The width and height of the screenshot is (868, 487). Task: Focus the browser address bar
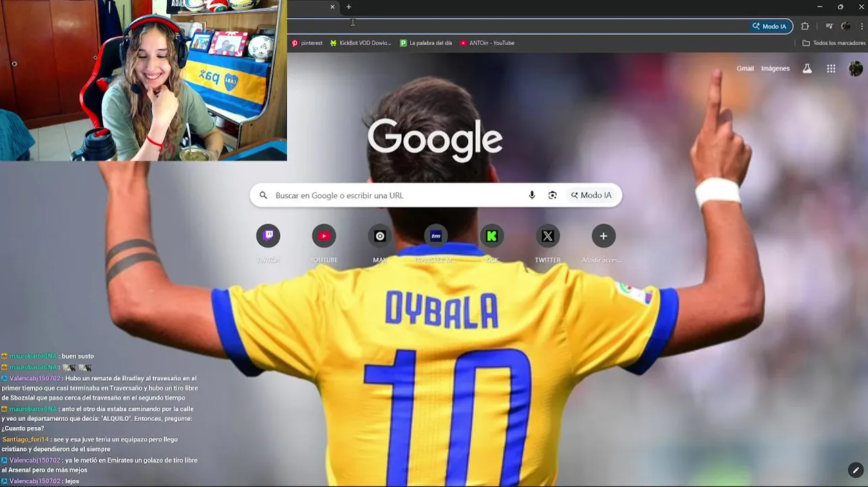click(518, 26)
